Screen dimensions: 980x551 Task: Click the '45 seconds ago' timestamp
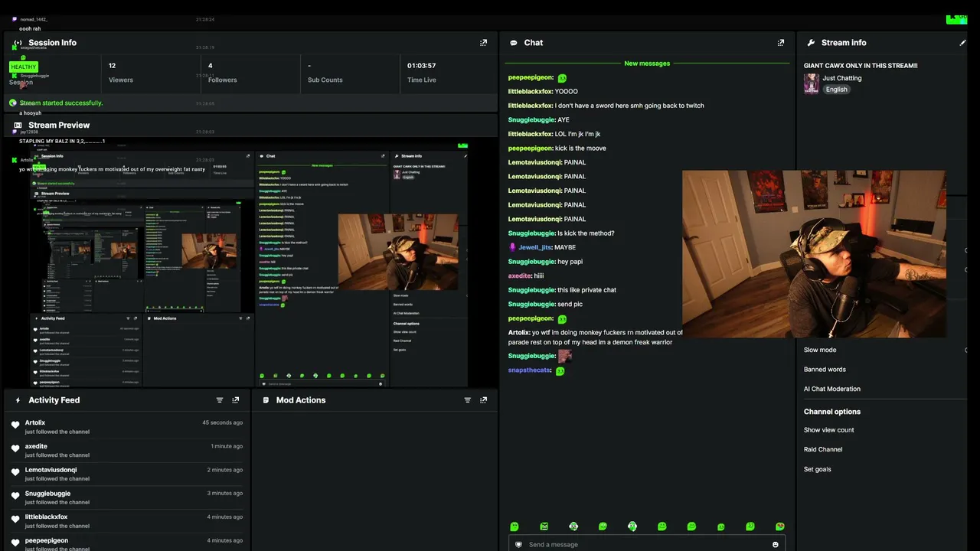point(223,422)
